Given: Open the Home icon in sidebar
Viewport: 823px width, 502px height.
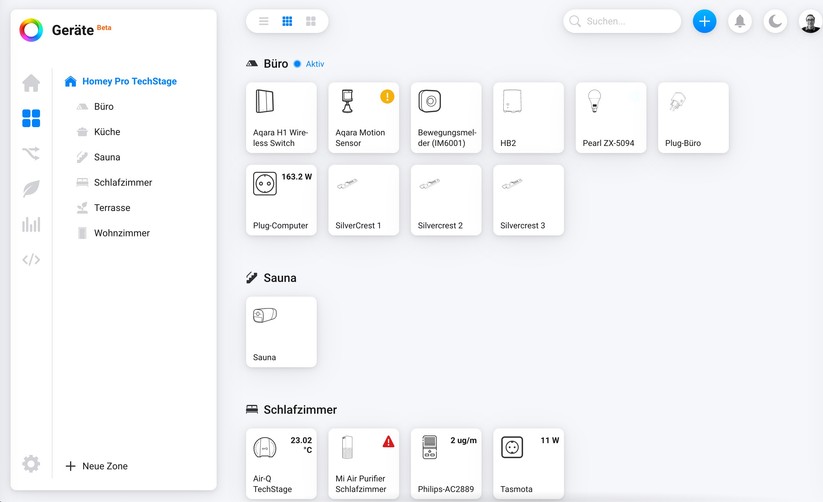Looking at the screenshot, I should 31,83.
